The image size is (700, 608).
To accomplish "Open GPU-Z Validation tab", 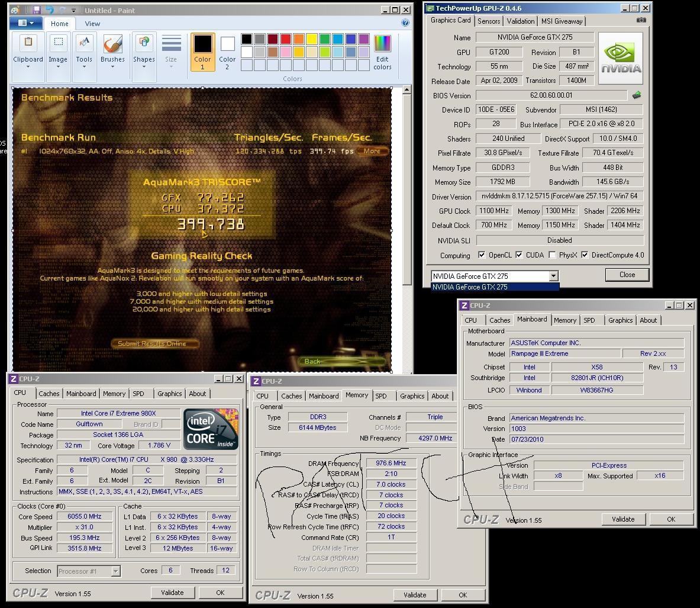I will [521, 21].
